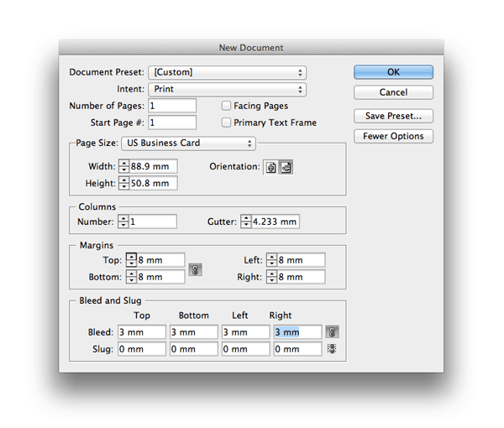
Task: Click the Right margin field
Action: point(302,277)
